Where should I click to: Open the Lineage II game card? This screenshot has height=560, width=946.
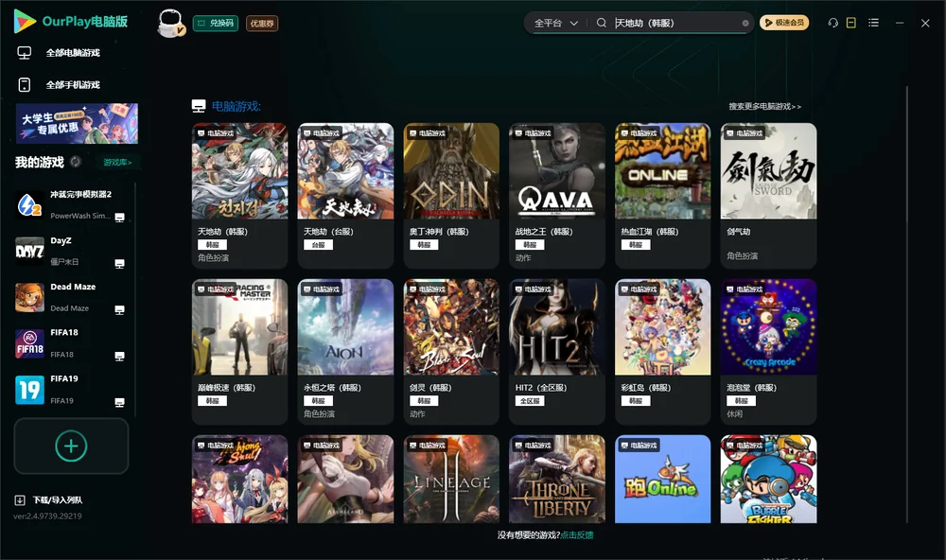(x=451, y=480)
